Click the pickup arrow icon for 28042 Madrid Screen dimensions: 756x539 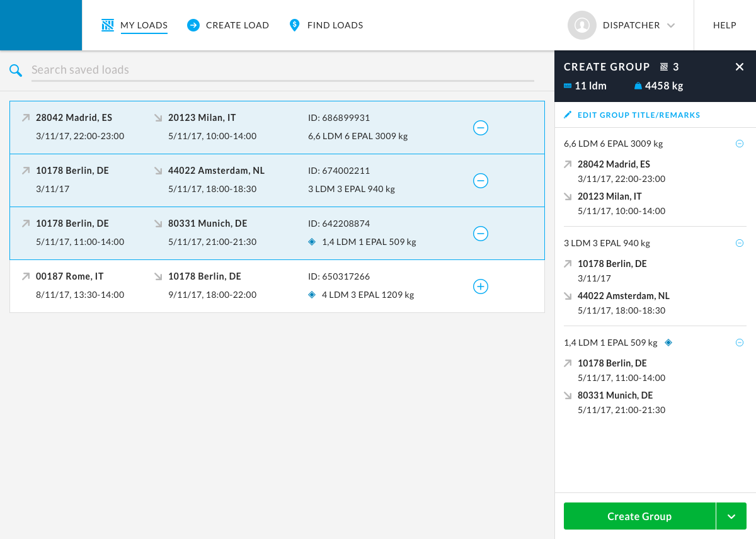[26, 118]
